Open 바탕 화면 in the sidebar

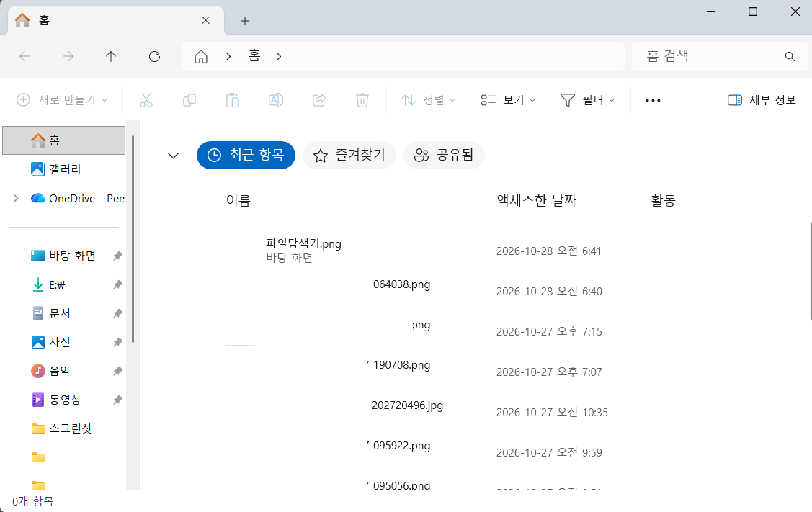click(x=63, y=256)
